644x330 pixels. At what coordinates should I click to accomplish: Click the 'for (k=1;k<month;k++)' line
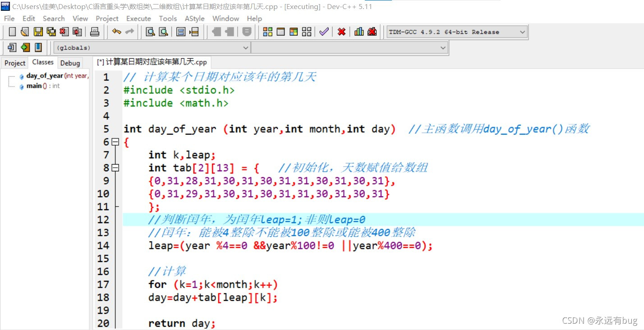tap(213, 284)
